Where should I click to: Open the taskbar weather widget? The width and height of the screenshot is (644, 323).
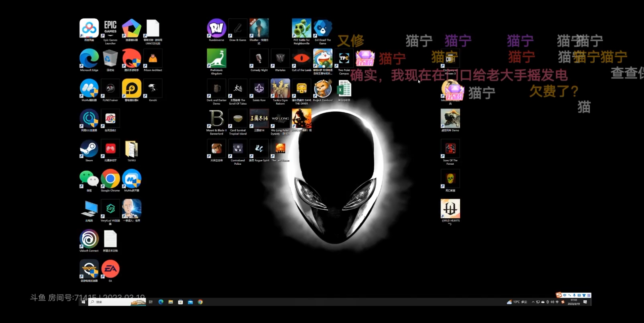[517, 302]
